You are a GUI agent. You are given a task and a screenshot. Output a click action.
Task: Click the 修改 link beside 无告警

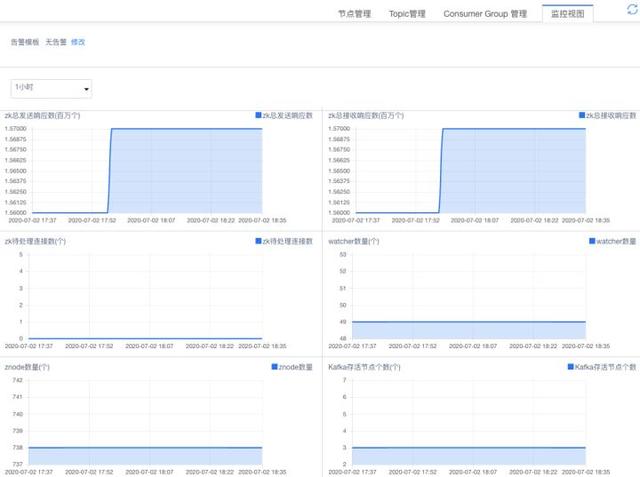[78, 42]
